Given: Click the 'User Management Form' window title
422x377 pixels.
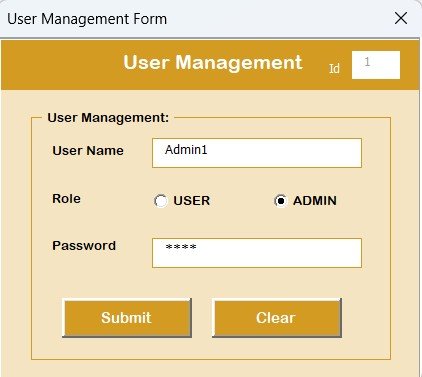Looking at the screenshot, I should pos(87,19).
